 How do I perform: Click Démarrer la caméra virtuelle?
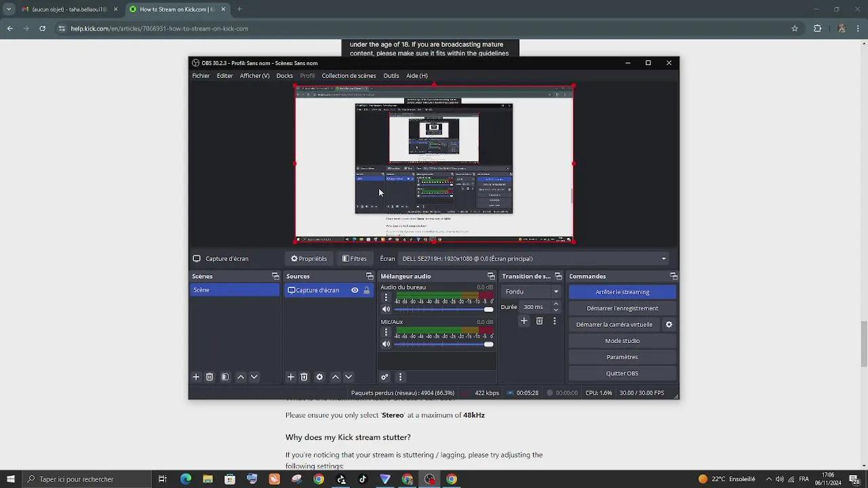(x=614, y=325)
